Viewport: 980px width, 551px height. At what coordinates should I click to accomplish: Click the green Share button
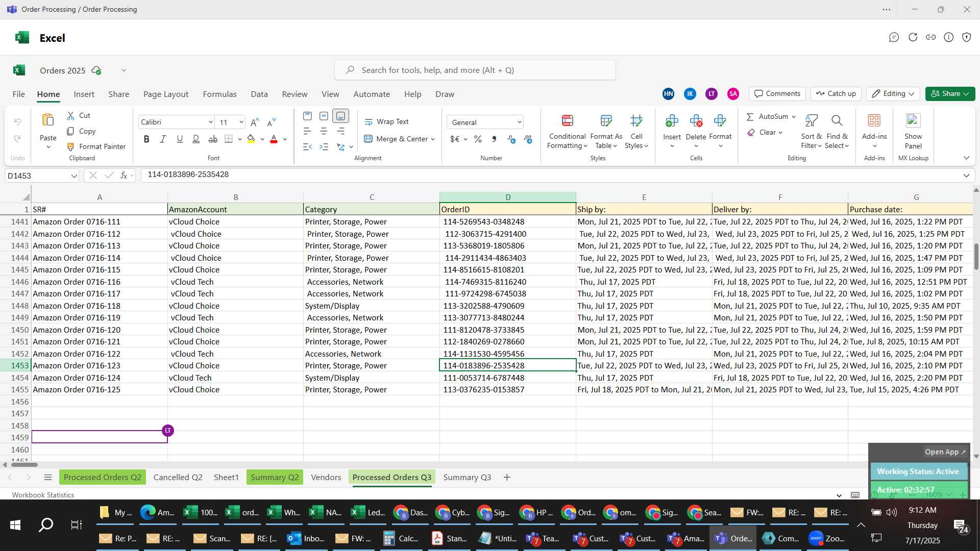[950, 94]
